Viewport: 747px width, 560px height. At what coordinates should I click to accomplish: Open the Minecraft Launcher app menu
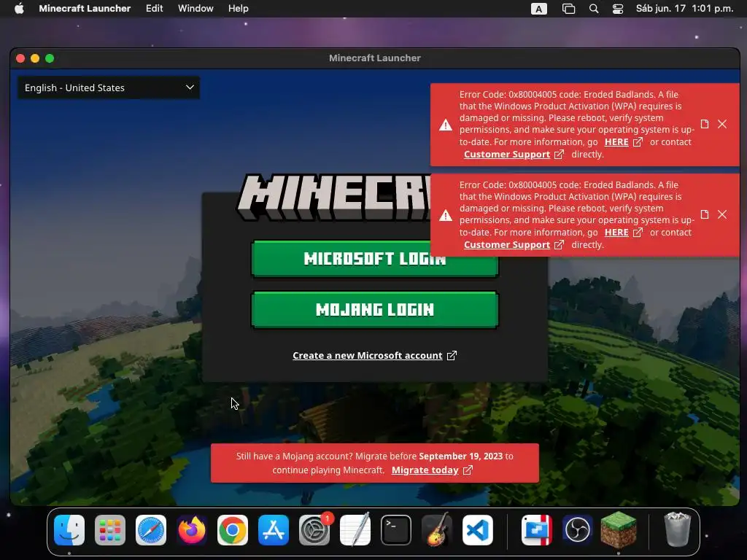[x=85, y=9]
